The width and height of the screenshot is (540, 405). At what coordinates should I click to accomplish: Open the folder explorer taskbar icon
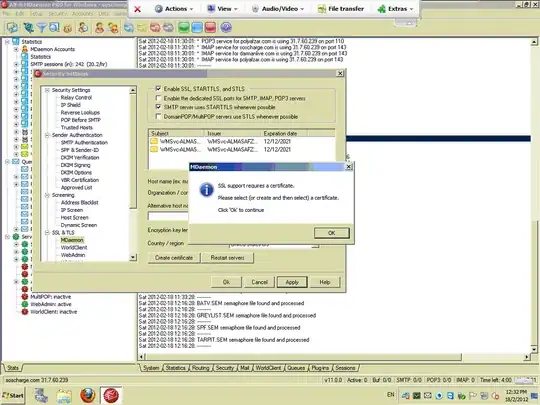64,395
